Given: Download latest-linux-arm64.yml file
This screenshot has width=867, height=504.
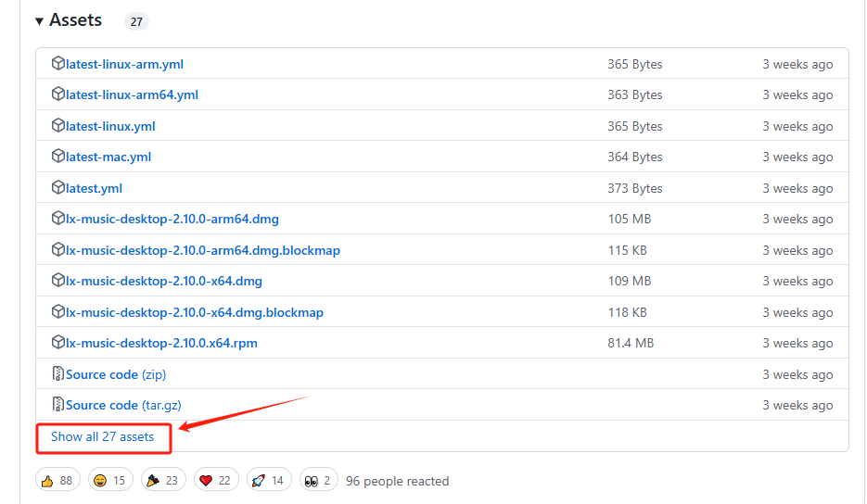Looking at the screenshot, I should point(132,94).
